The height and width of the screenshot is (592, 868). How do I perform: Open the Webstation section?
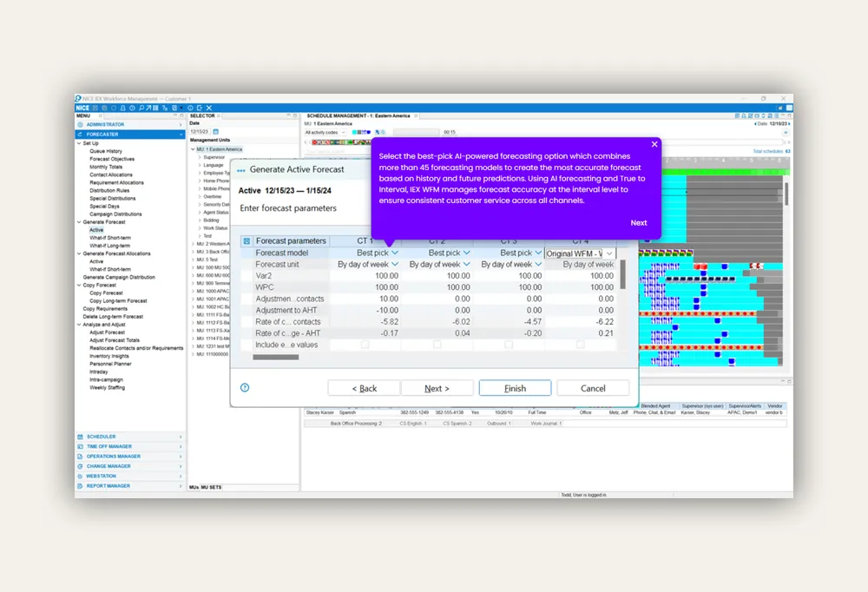[x=130, y=477]
